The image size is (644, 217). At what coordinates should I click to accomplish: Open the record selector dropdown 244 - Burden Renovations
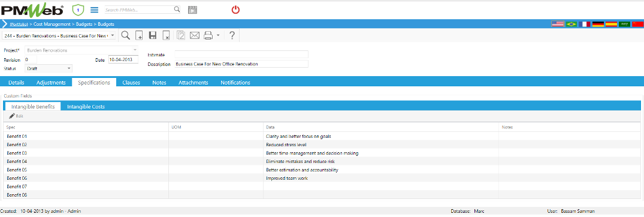[x=59, y=36]
